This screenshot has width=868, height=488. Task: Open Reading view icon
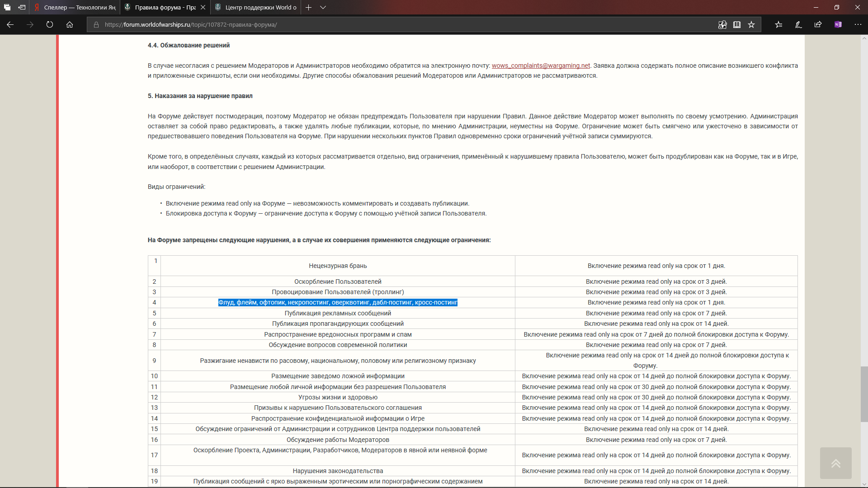737,24
